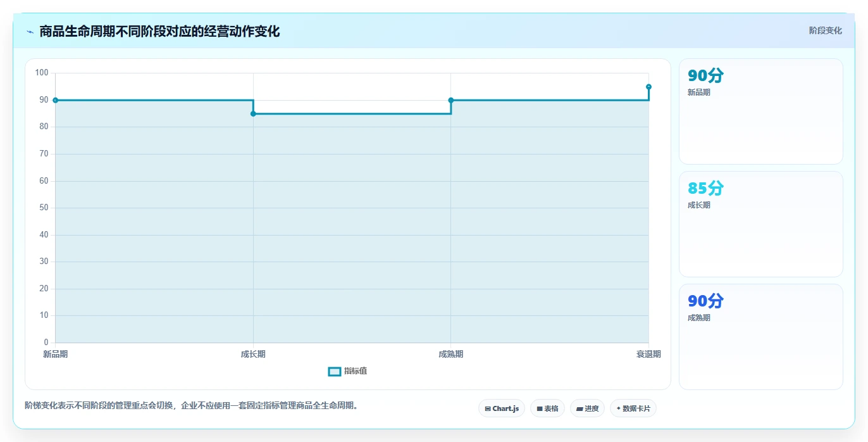The height and width of the screenshot is (442, 868).
Task: Click the 50 y-axis label
Action: (x=44, y=208)
